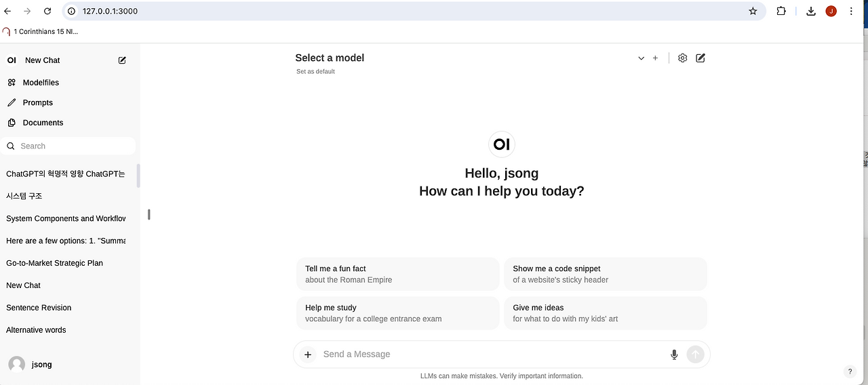The image size is (868, 385).
Task: Click the Send a Message input field
Action: (x=488, y=354)
